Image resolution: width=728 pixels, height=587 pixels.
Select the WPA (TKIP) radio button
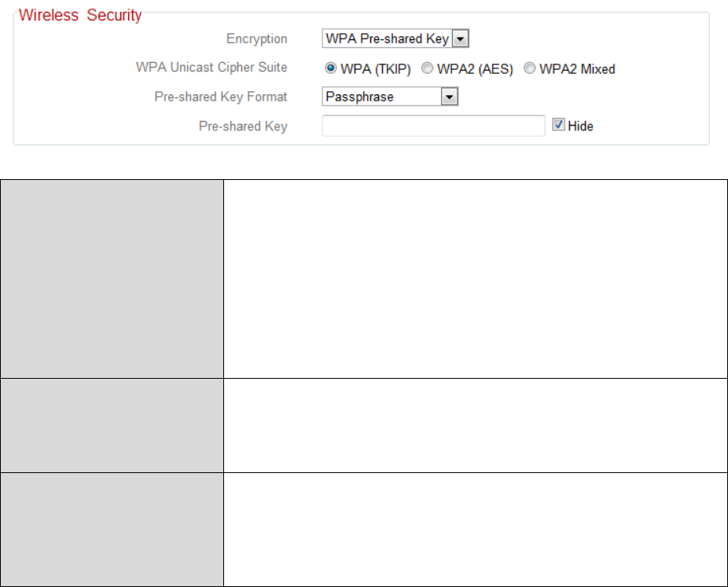point(330,69)
